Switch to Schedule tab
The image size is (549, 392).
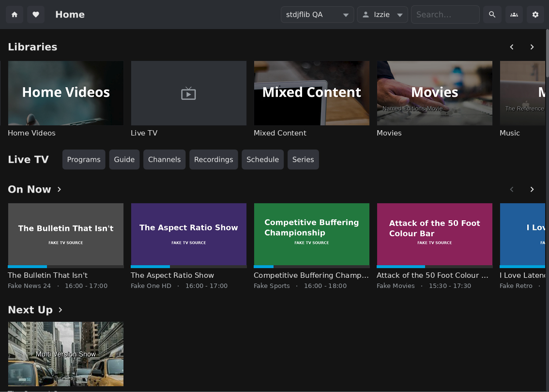coord(262,160)
